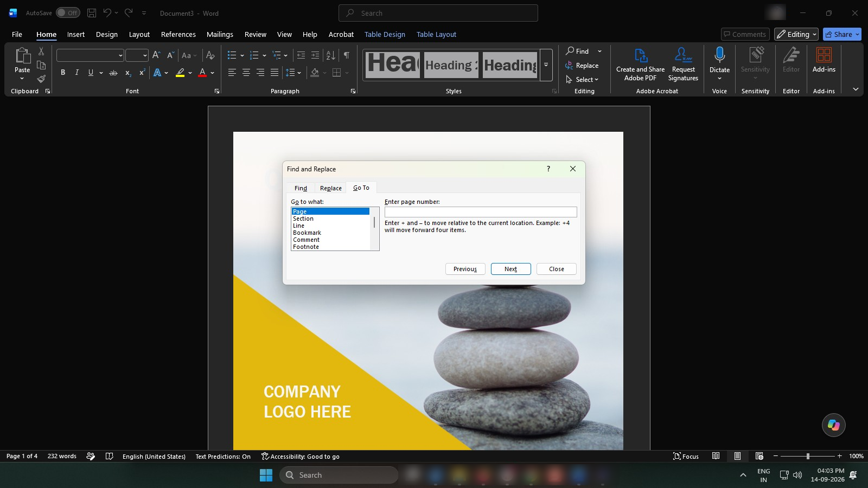Click Sort paragraph icon
Screen dimensions: 868x488
pos(330,55)
